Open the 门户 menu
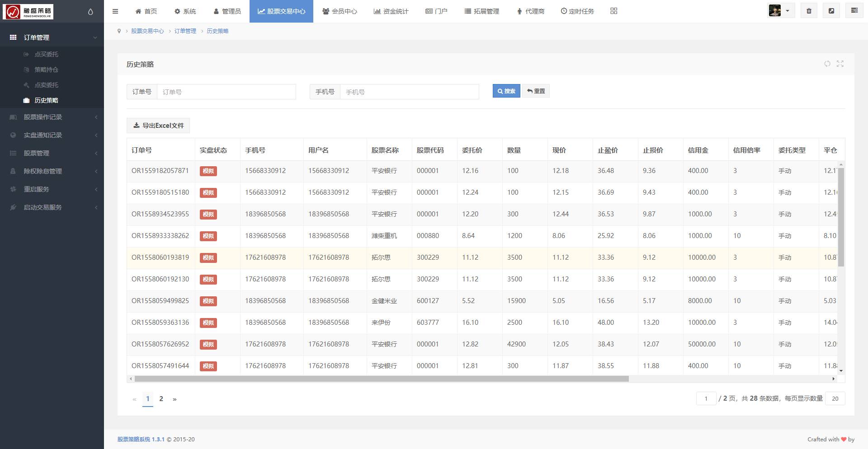 coord(436,11)
